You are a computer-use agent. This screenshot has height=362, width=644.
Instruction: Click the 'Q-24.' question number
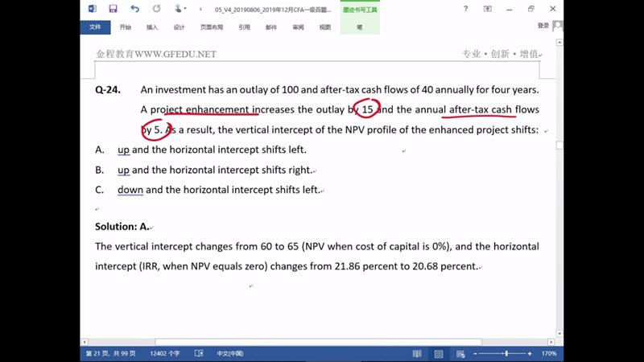pos(108,90)
